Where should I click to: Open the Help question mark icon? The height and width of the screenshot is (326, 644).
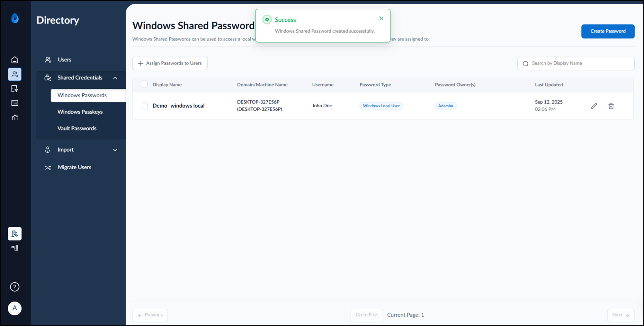[x=15, y=287]
